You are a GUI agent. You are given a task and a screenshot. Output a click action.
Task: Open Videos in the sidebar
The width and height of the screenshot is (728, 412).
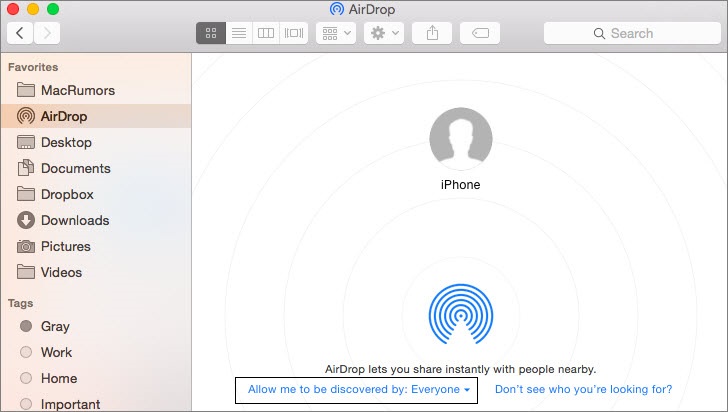(x=96, y=272)
